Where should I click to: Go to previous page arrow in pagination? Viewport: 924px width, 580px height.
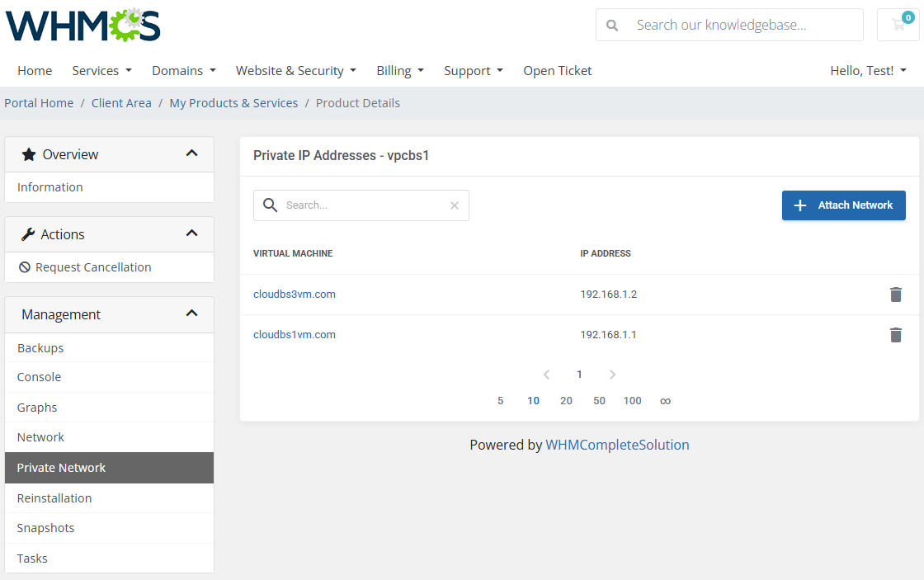click(546, 375)
